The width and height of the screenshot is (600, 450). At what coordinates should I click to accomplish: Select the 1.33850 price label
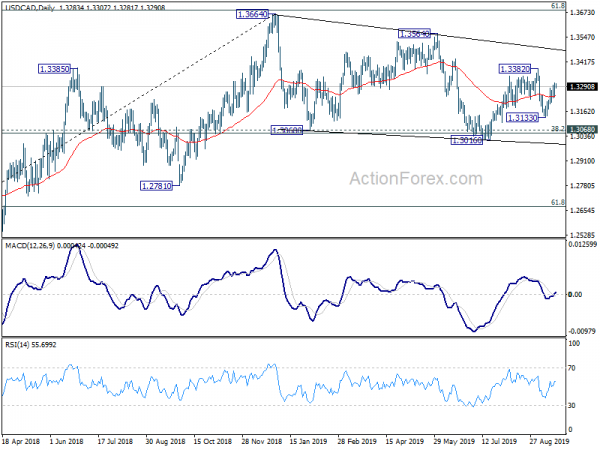[x=55, y=69]
